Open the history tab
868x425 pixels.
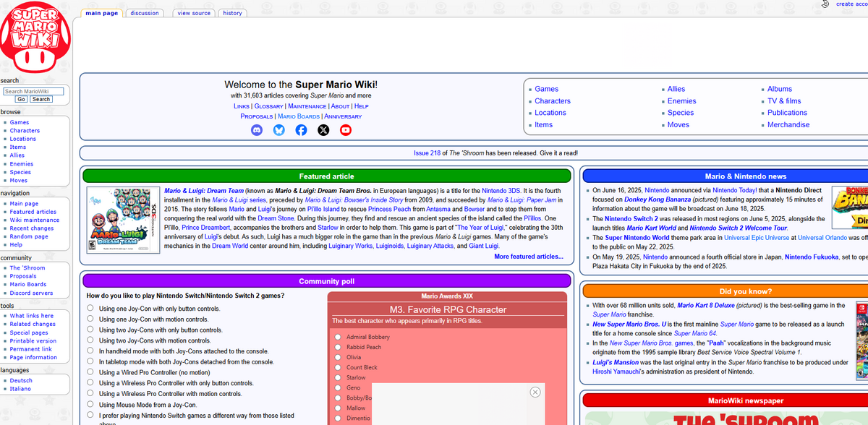point(232,13)
